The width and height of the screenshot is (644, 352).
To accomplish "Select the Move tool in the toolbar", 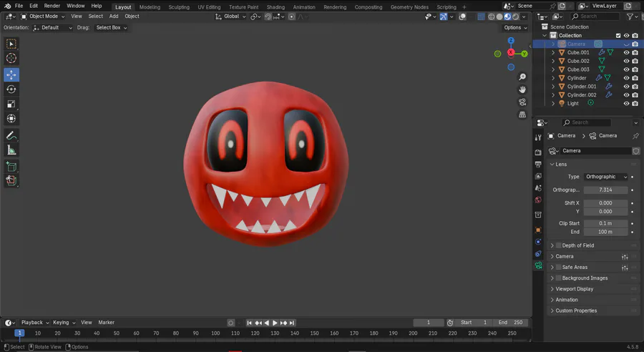I will [x=11, y=74].
